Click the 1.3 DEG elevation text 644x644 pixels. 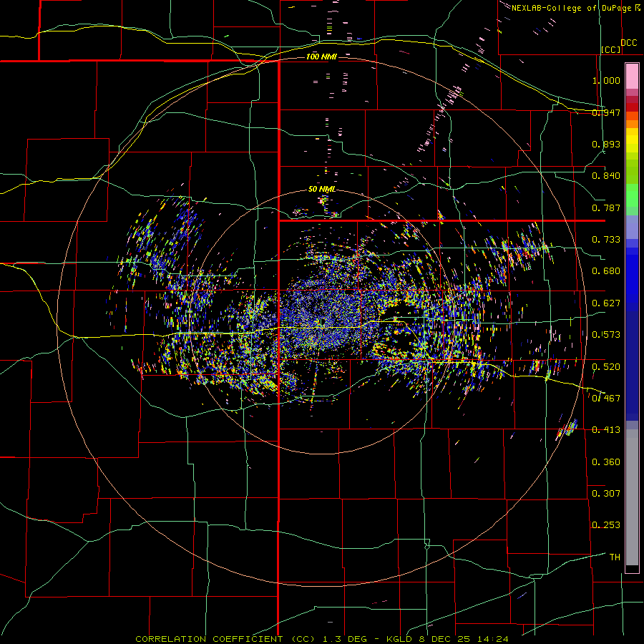(343, 639)
